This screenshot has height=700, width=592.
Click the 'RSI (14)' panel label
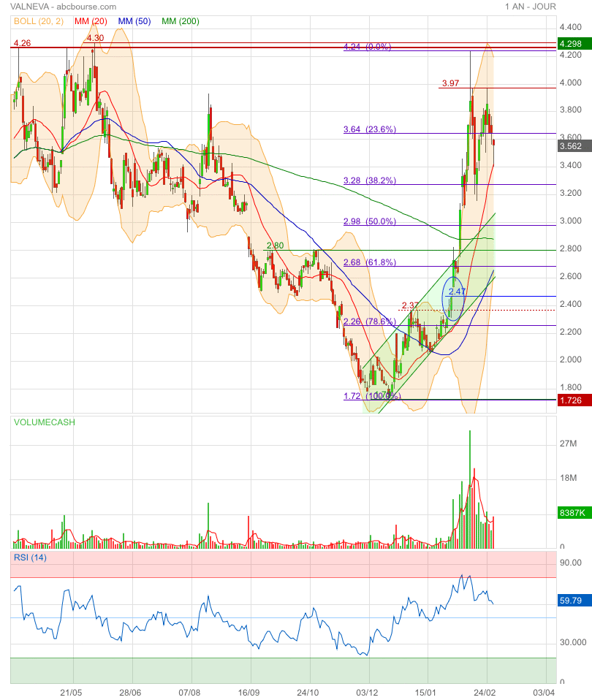(x=30, y=557)
